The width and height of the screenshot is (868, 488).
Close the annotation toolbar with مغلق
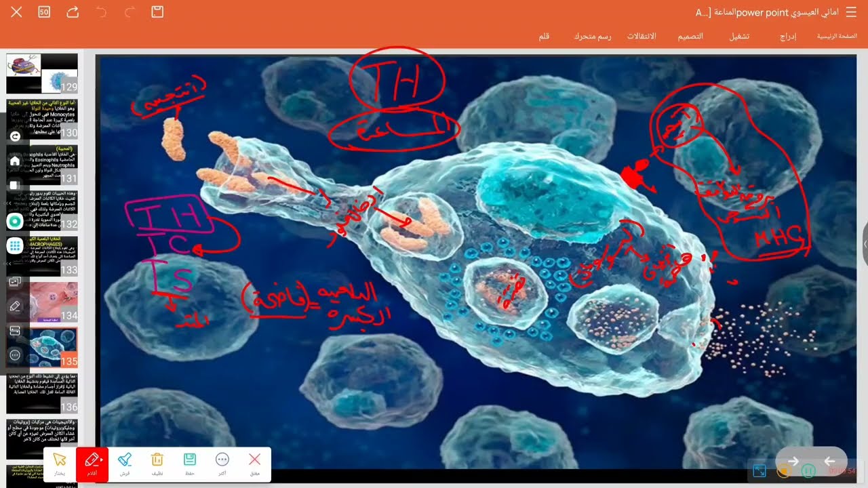point(255,464)
